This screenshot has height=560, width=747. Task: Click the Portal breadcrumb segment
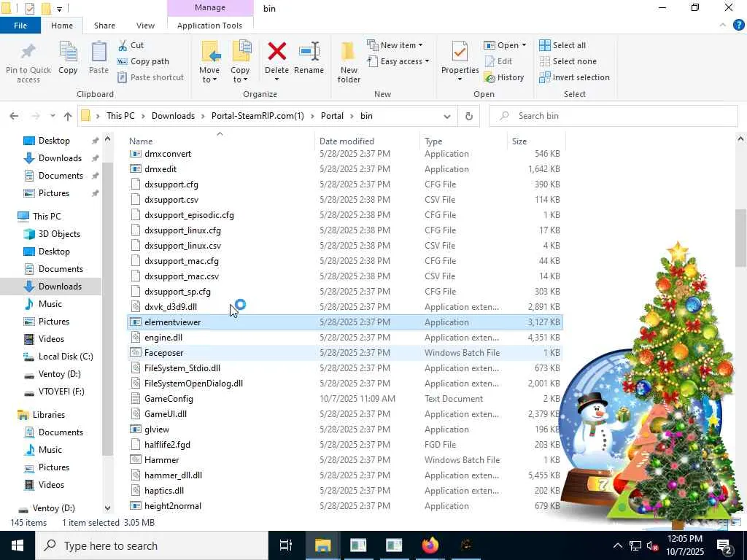[x=332, y=116]
